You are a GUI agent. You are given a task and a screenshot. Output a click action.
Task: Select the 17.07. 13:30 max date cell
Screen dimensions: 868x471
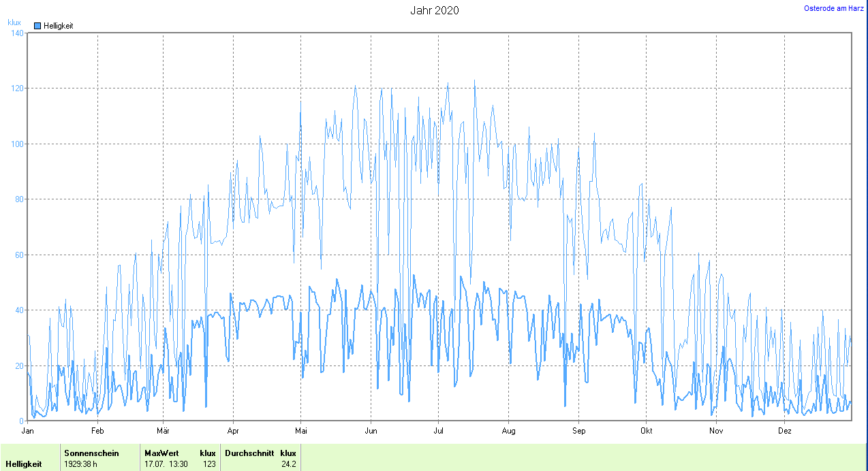(166, 464)
